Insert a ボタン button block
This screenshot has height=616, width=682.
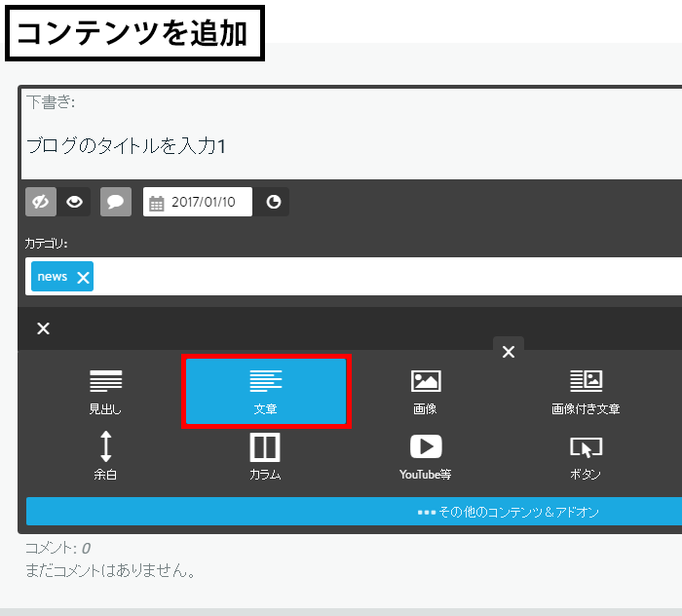[x=586, y=456]
